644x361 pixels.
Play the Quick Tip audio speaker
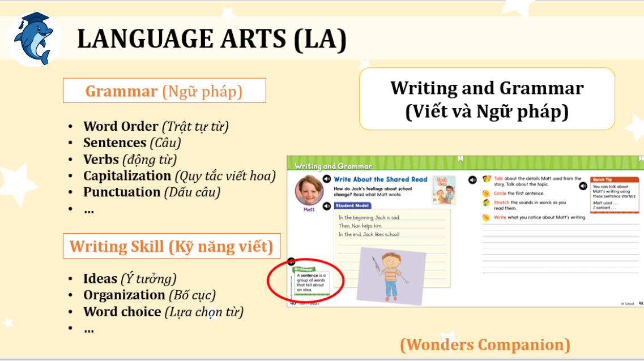point(583,186)
